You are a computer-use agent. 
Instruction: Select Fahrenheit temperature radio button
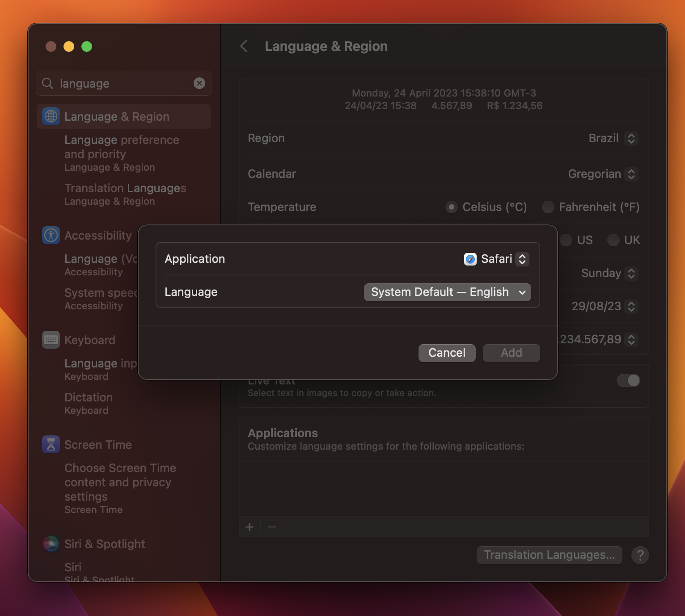point(548,207)
